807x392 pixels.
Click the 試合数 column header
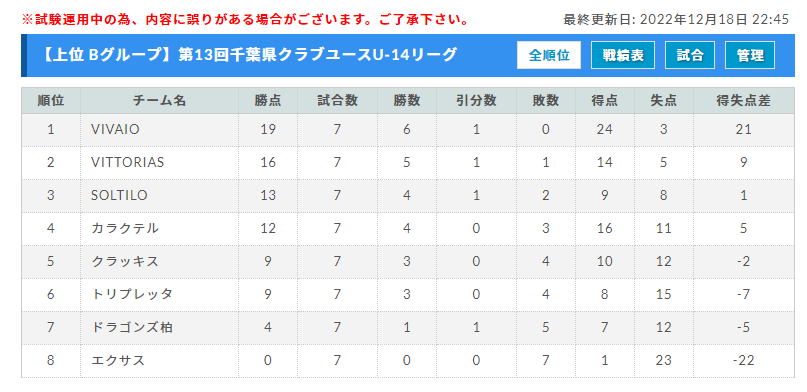point(337,101)
